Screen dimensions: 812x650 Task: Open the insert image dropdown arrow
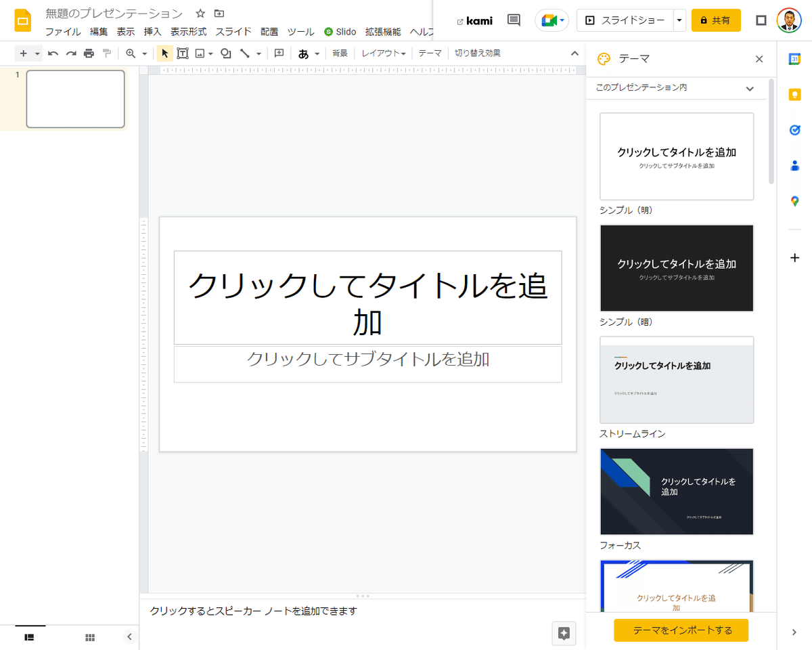coord(210,53)
